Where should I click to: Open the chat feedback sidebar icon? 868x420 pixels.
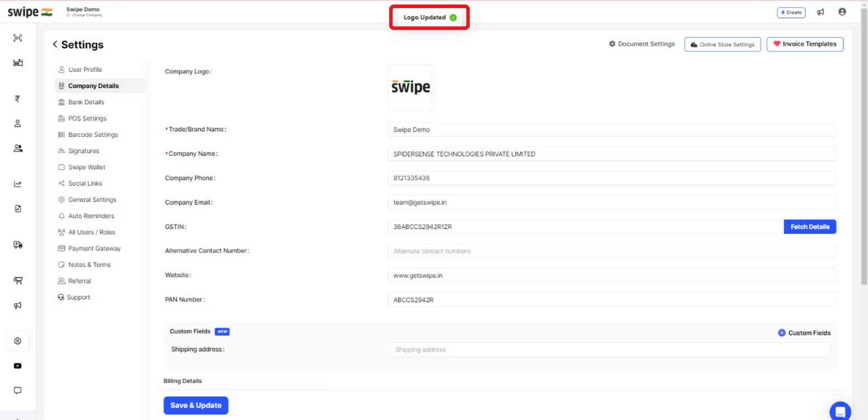(18, 391)
